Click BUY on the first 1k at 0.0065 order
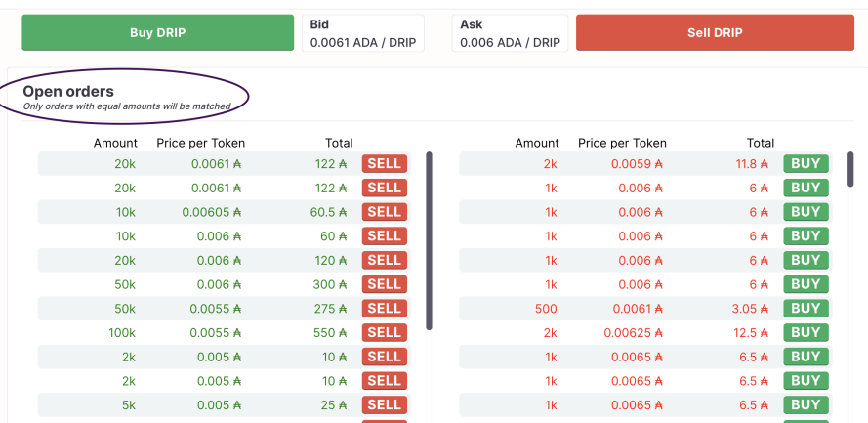This screenshot has height=423, width=868. (x=806, y=358)
